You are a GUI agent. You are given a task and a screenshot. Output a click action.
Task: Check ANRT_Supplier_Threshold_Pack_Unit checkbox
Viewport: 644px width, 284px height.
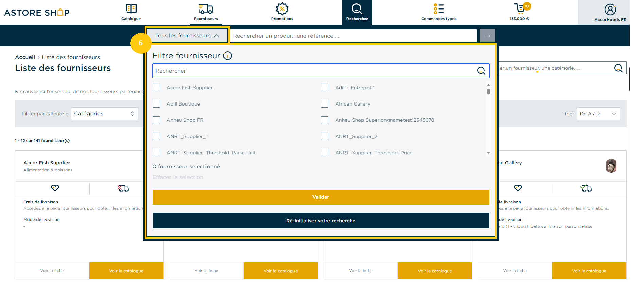(x=156, y=153)
